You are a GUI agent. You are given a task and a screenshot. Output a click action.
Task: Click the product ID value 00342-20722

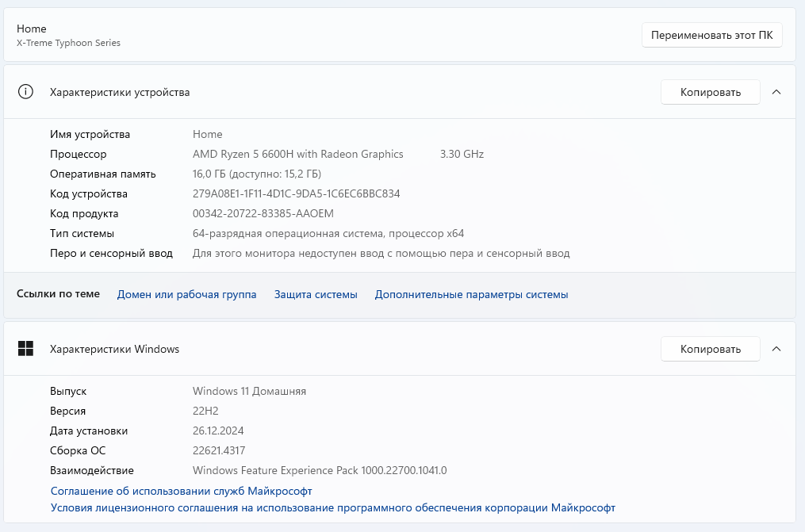point(263,213)
